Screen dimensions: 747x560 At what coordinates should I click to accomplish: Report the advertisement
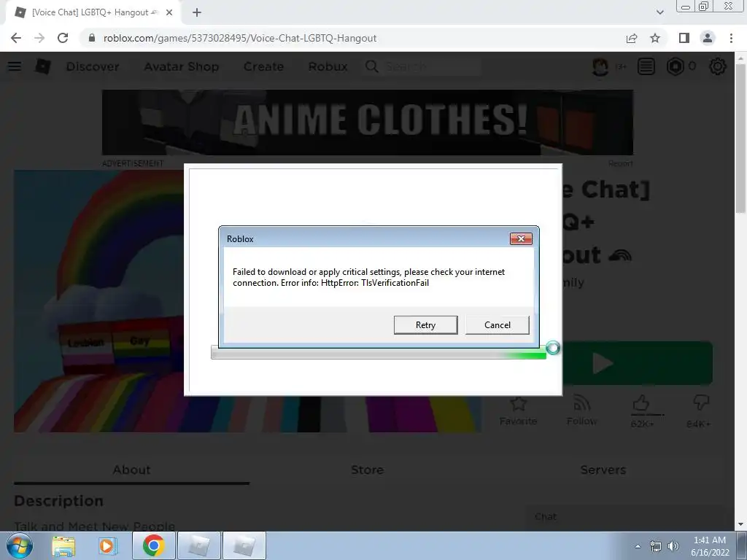620,163
